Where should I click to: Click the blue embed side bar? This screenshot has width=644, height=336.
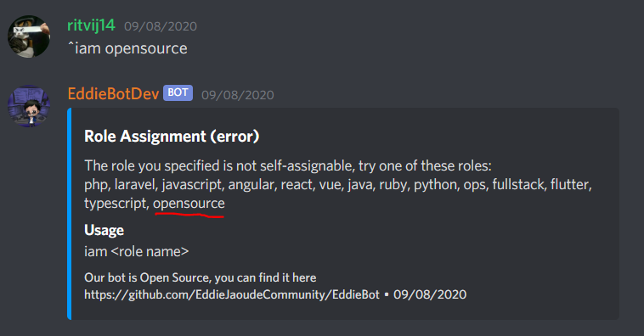[x=70, y=214]
